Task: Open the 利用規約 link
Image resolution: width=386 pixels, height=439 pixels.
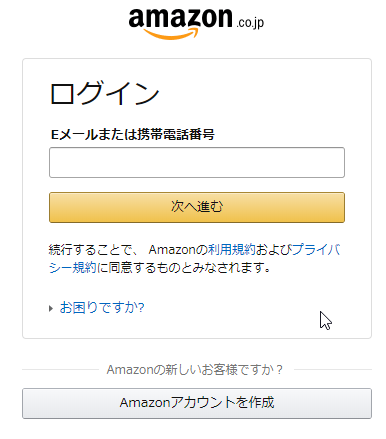Action: pyautogui.click(x=232, y=249)
